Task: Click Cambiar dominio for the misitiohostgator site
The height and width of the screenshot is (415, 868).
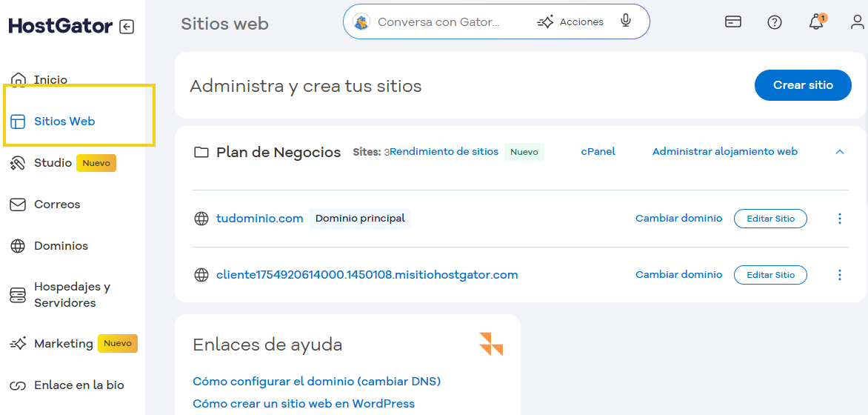Action: [678, 274]
